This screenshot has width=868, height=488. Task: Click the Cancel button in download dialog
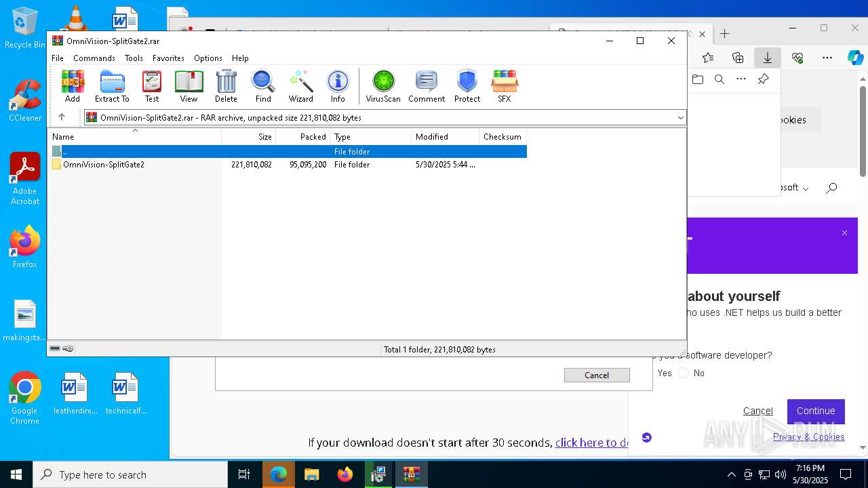597,375
